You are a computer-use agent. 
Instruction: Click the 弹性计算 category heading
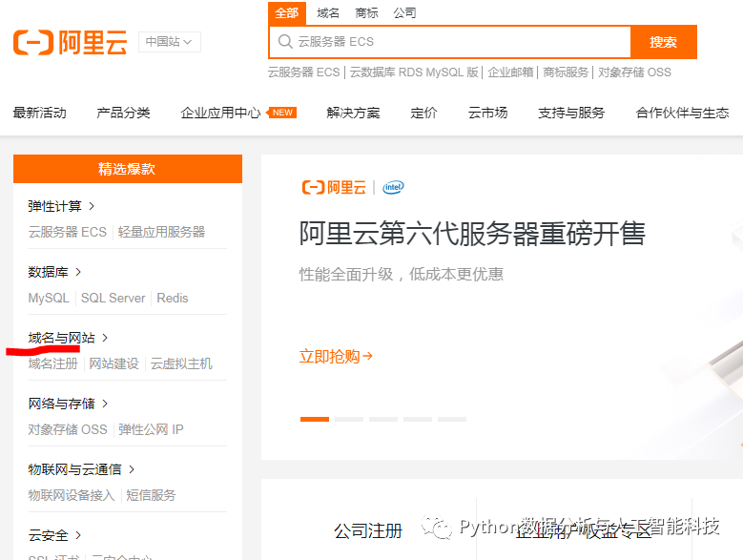[x=55, y=206]
